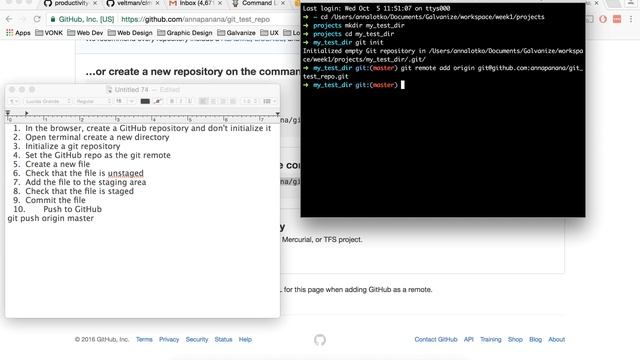The width and height of the screenshot is (640, 360).
Task: Open the list bullets dropdown in TextEdit
Action: click(269, 101)
